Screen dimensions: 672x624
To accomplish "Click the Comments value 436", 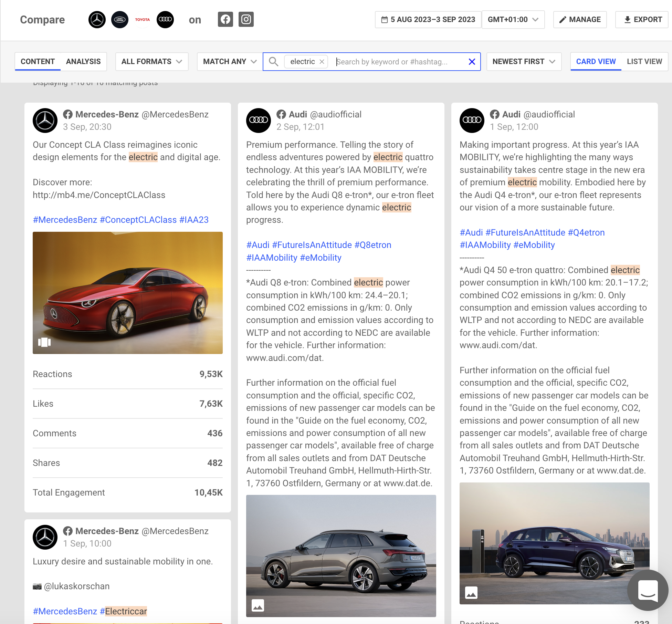I will [215, 433].
